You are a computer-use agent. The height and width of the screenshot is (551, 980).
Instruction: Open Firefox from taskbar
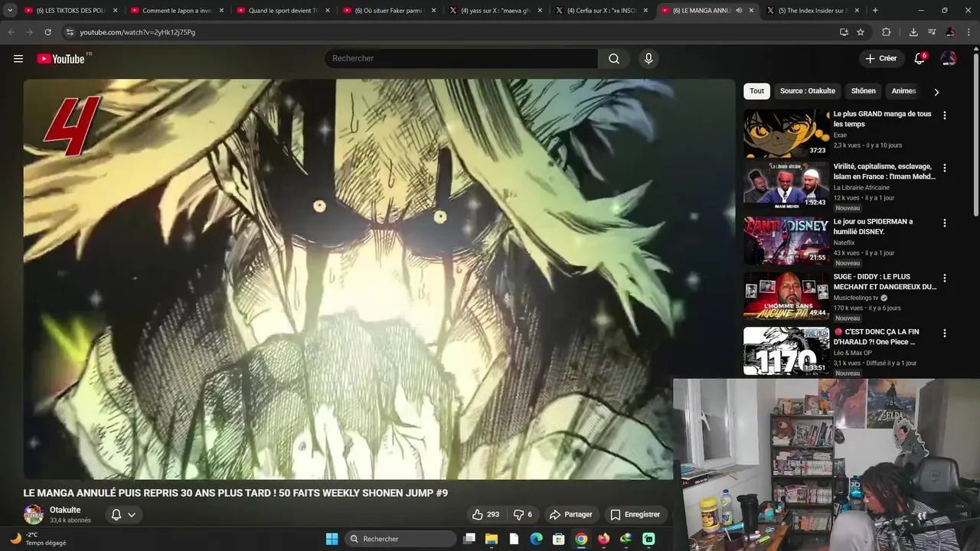coord(603,539)
